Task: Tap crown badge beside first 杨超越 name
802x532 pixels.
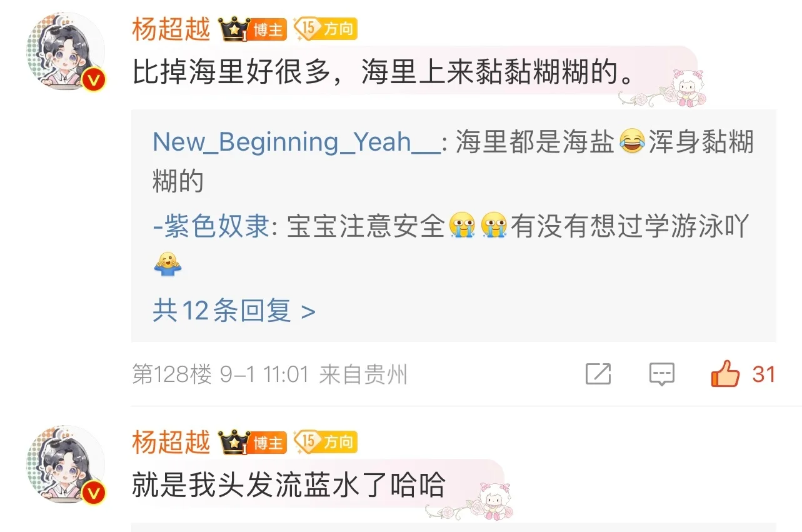Action: 234,29
